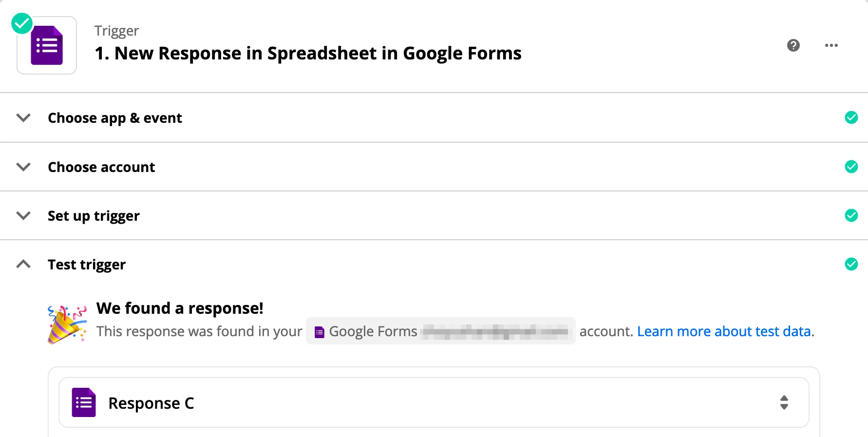
Task: Click the small Google Forms account badge icon
Action: click(x=320, y=332)
